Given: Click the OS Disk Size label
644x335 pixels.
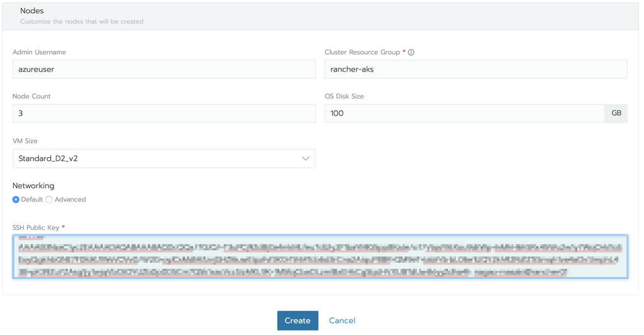Looking at the screenshot, I should point(344,96).
